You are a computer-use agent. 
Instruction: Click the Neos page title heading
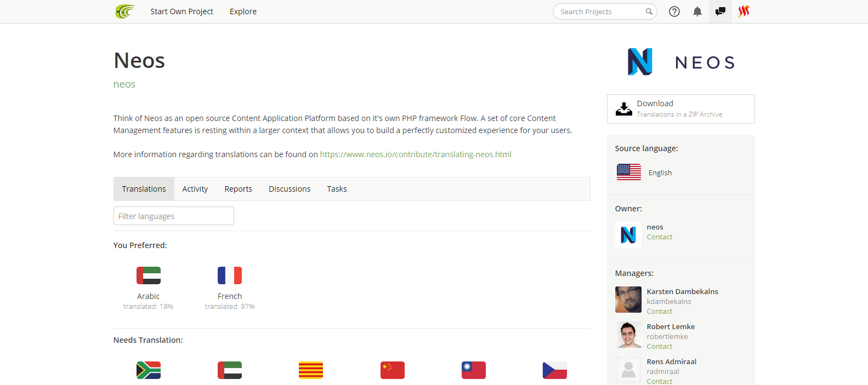coord(139,60)
